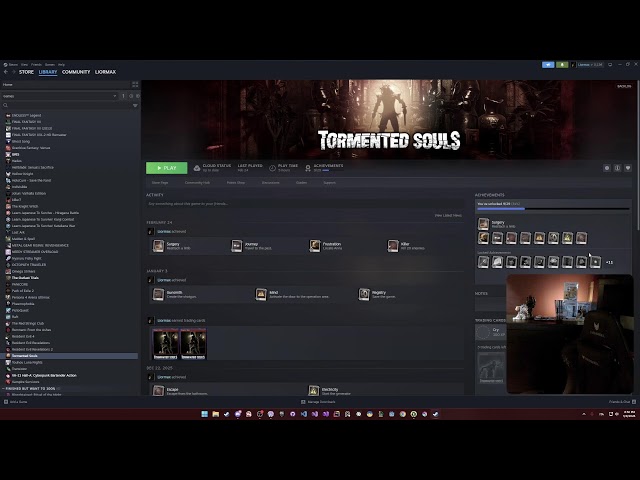
Task: Select Tormented Souls in game list
Action: pyautogui.click(x=69, y=356)
